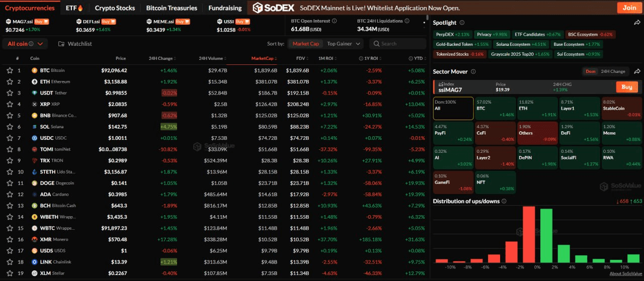Screen dimensions: 644x281
Task: Switch to the Bitcoin Treasuries tab
Action: 172,8
